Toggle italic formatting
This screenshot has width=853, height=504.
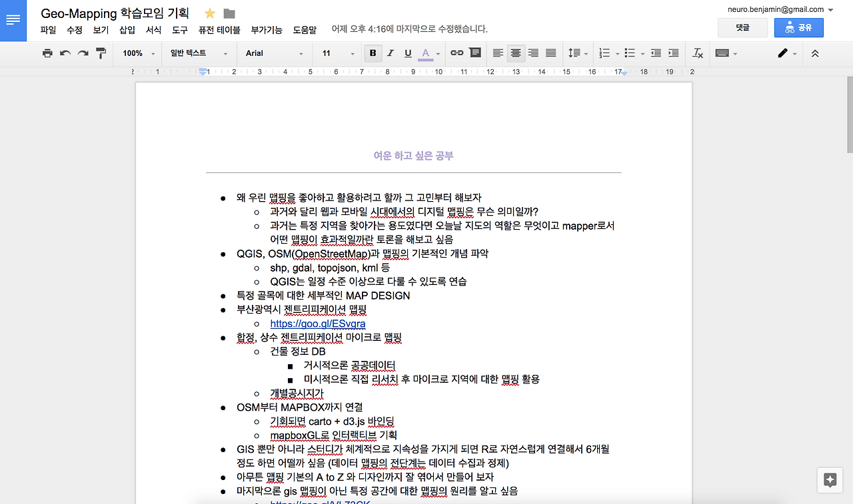pos(390,53)
